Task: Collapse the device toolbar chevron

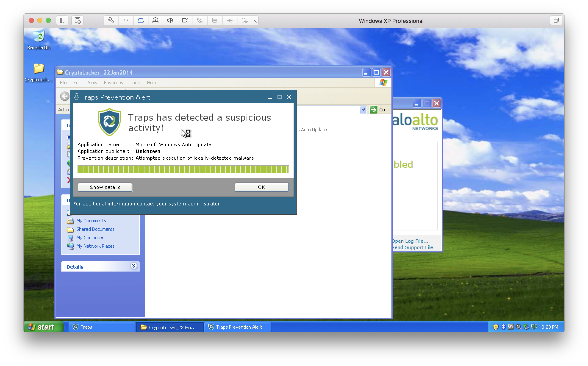Action: pyautogui.click(x=256, y=20)
